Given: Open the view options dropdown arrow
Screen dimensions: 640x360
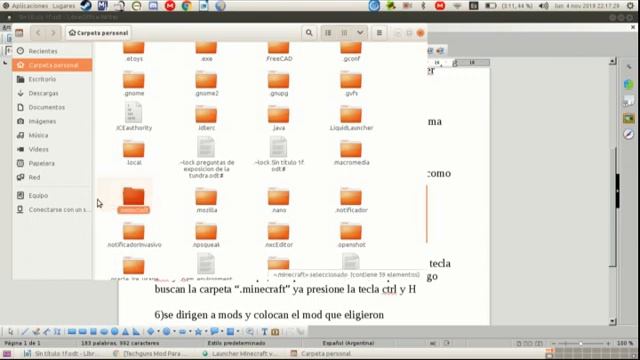Looking at the screenshot, I should 360,33.
